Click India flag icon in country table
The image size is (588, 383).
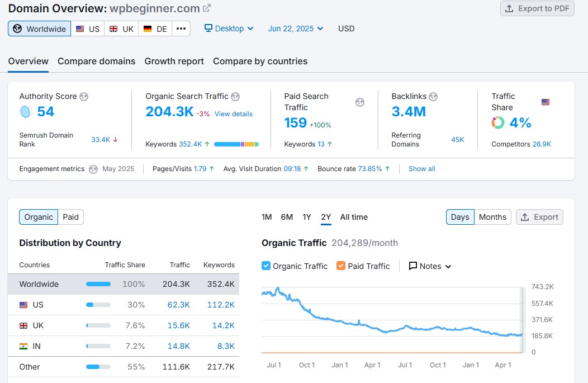pos(23,346)
